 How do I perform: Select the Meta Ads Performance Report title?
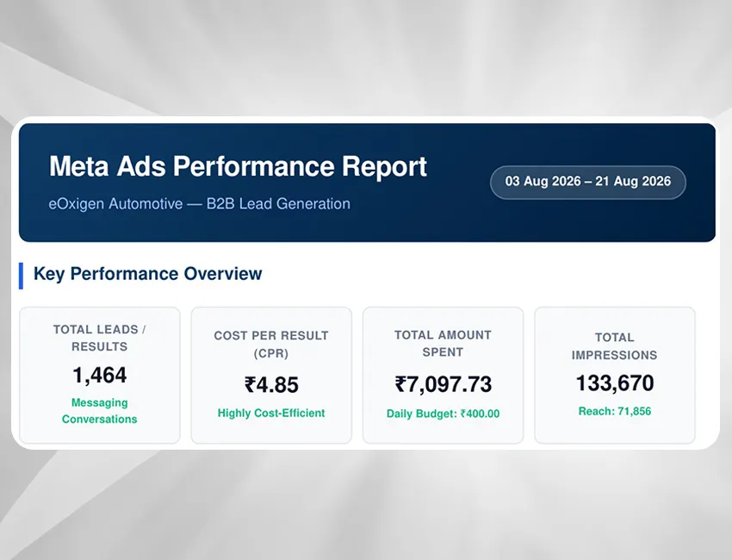238,166
